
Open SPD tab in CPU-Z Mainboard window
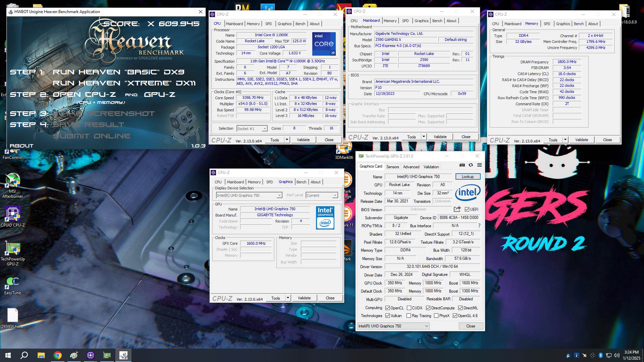[x=405, y=21]
